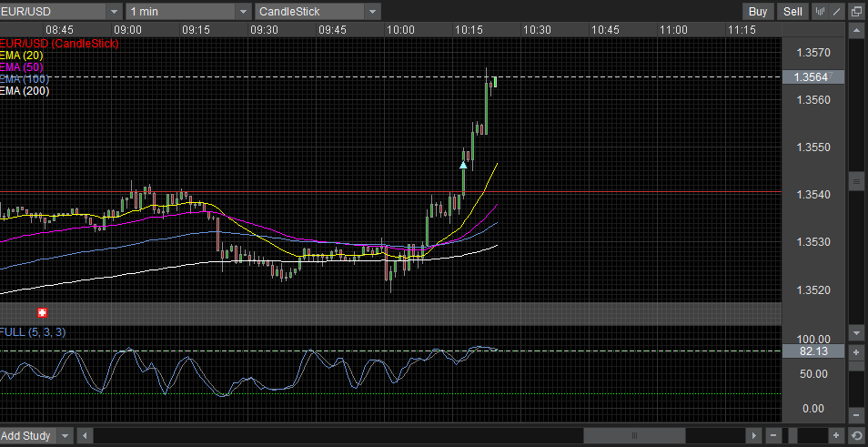
Task: Expand the Add Study dropdown arrow
Action: coord(66,435)
